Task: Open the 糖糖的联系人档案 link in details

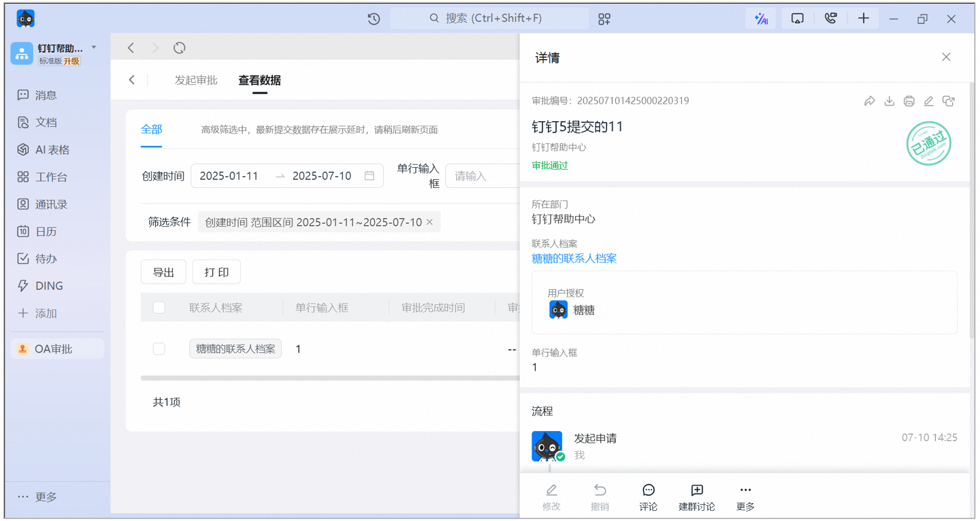Action: pyautogui.click(x=574, y=258)
